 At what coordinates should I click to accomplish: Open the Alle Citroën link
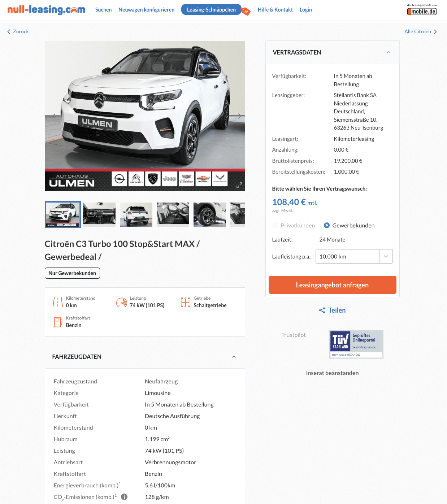click(421, 31)
